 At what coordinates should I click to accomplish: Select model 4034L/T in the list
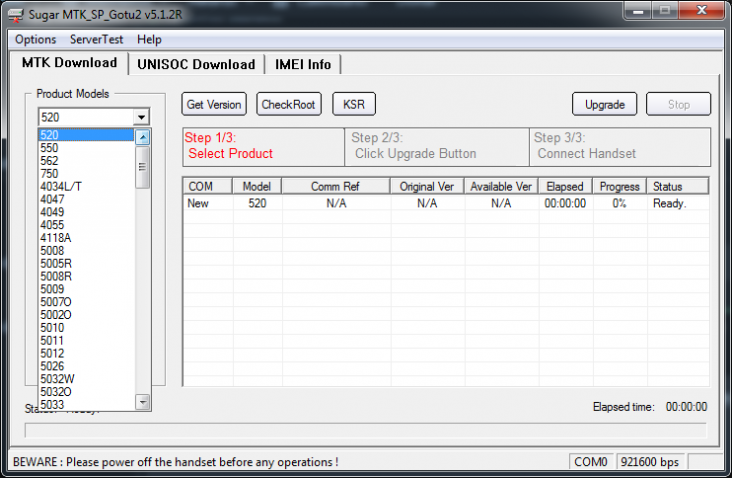[x=86, y=186]
